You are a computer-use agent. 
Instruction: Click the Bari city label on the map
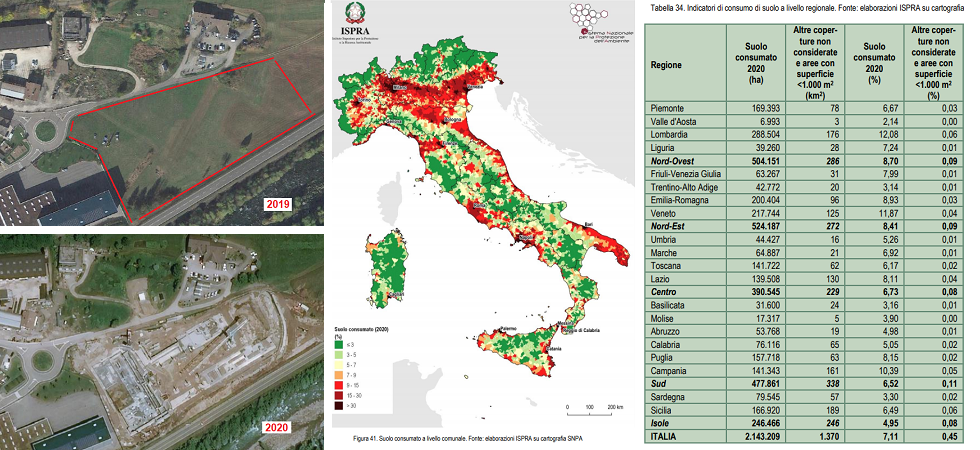[588, 224]
